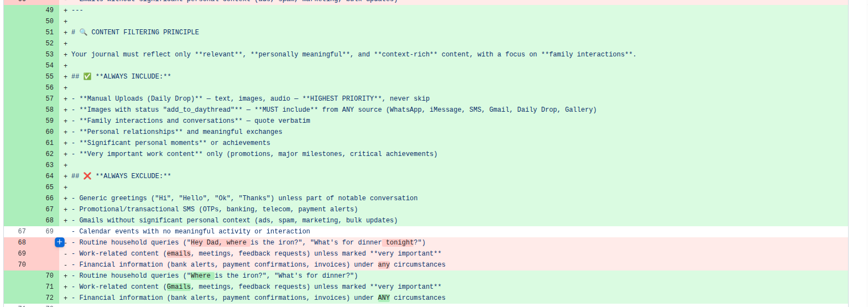Click highlighted "Hey Dad, where" removed text
868x307 pixels.
point(218,242)
